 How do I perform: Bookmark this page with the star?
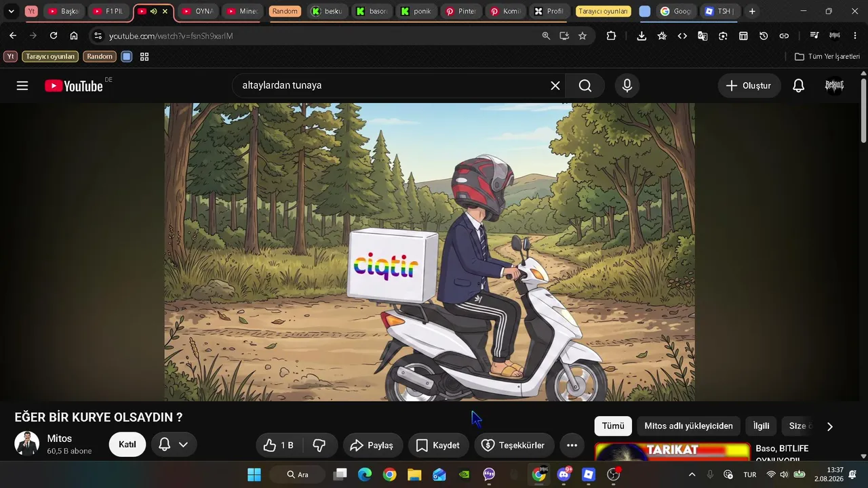click(x=583, y=36)
